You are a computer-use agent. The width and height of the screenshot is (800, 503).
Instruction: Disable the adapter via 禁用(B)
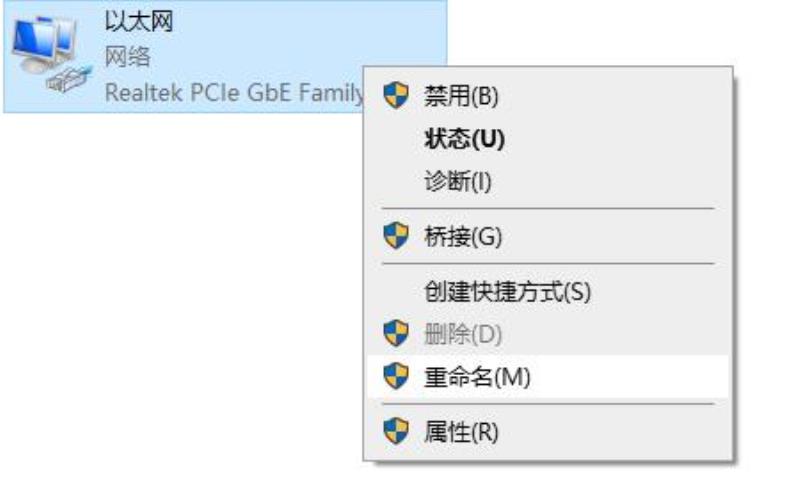(x=547, y=95)
